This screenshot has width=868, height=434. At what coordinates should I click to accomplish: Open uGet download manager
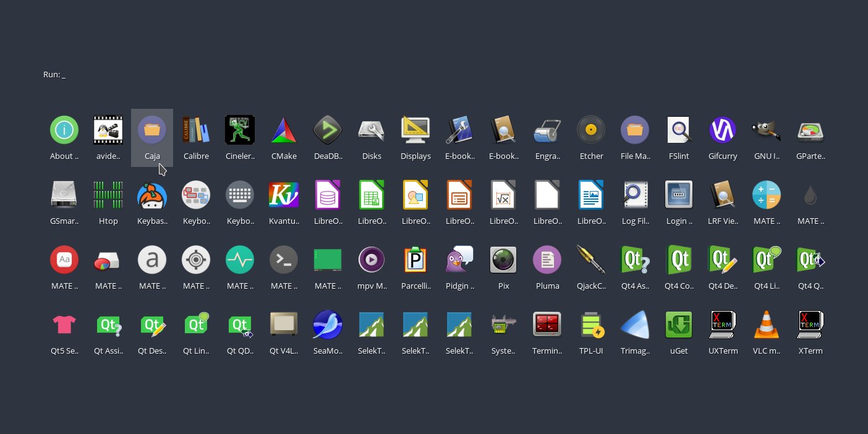click(x=679, y=333)
